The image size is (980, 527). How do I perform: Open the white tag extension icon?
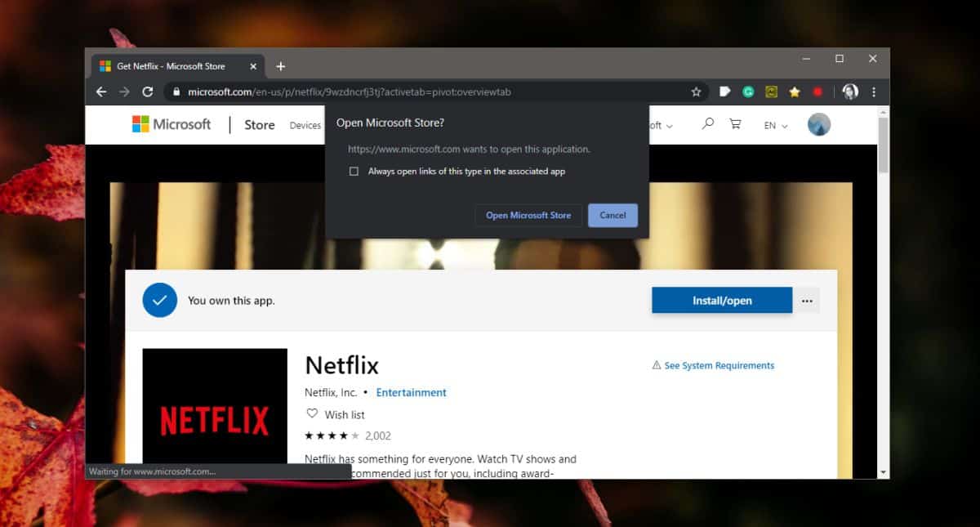point(724,92)
